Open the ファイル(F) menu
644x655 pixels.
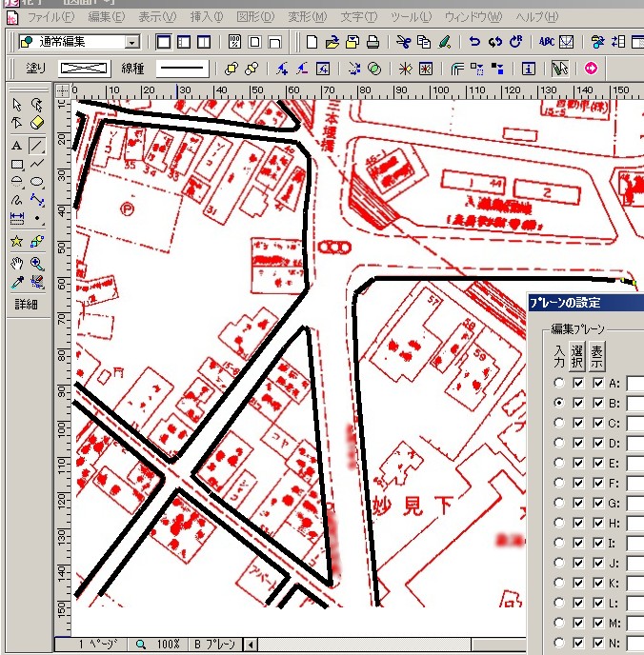pyautogui.click(x=50, y=17)
